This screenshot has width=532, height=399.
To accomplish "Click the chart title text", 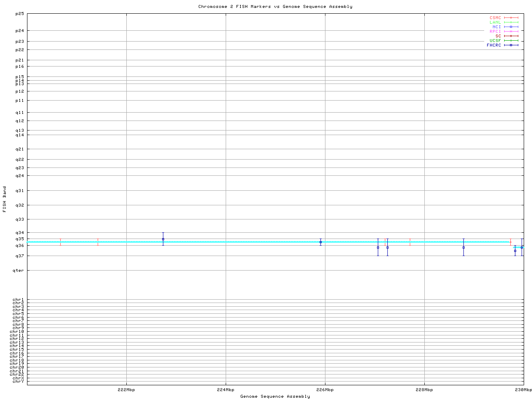I will point(275,7).
